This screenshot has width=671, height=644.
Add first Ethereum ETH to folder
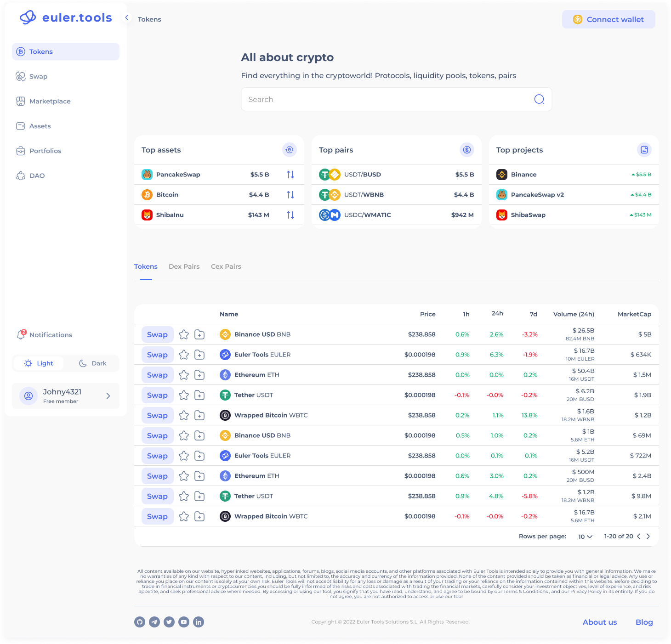(x=199, y=375)
